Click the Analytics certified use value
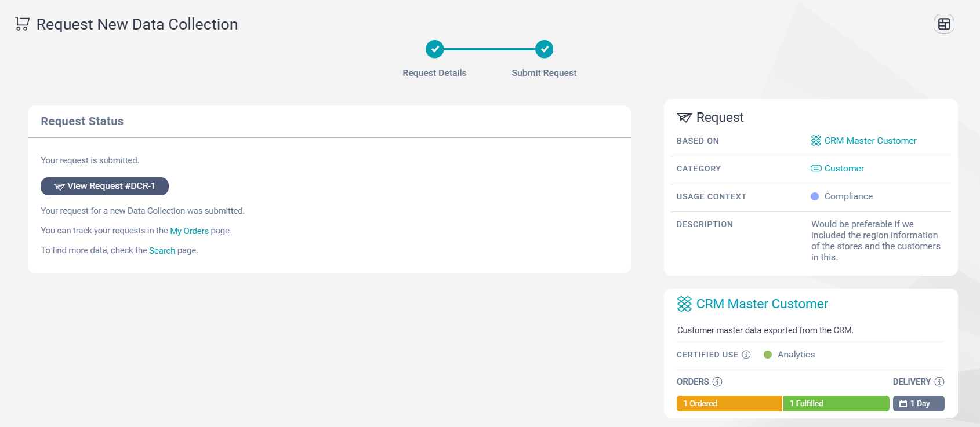The width and height of the screenshot is (980, 427). coord(796,355)
